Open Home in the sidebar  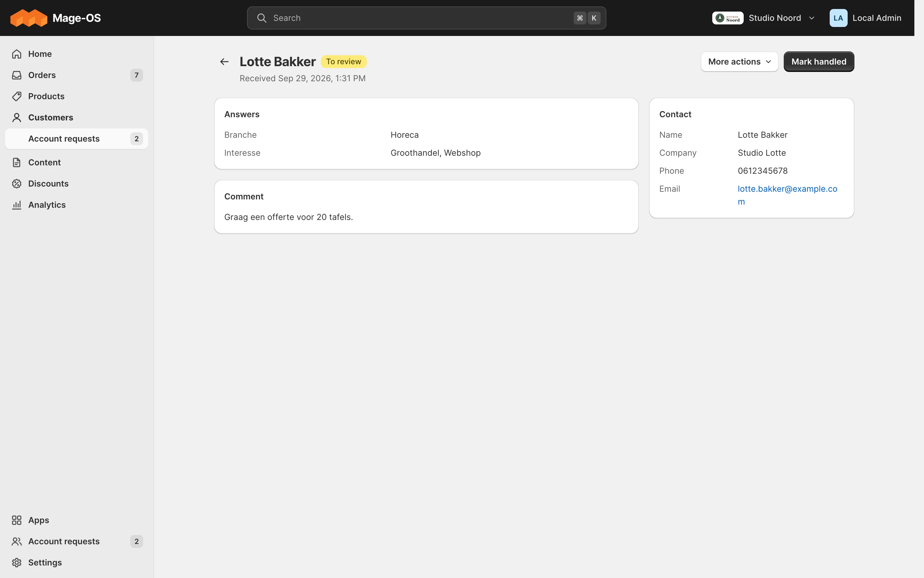tap(76, 54)
